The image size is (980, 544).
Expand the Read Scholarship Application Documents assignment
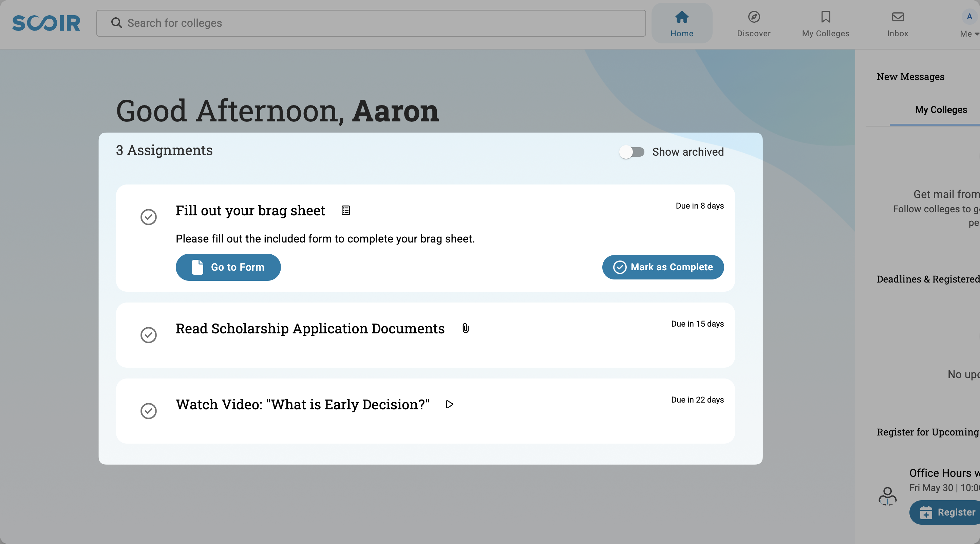click(x=310, y=329)
